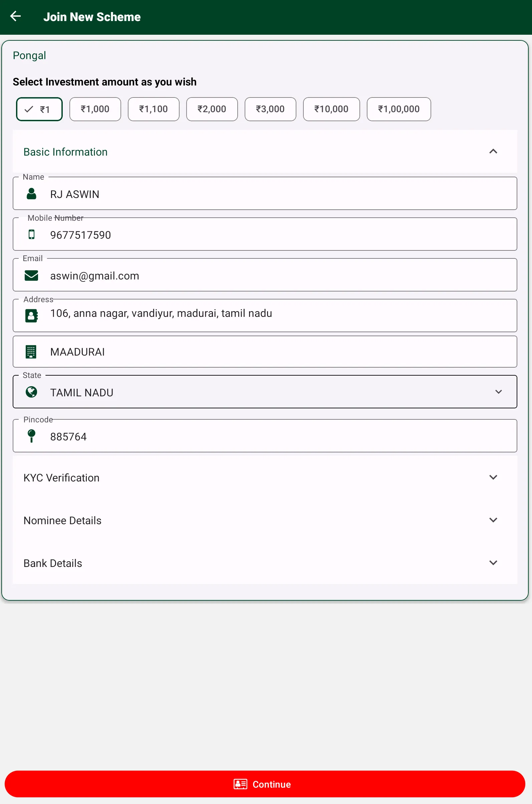532x804 pixels.
Task: Expand the Bank Details section
Action: (x=265, y=563)
